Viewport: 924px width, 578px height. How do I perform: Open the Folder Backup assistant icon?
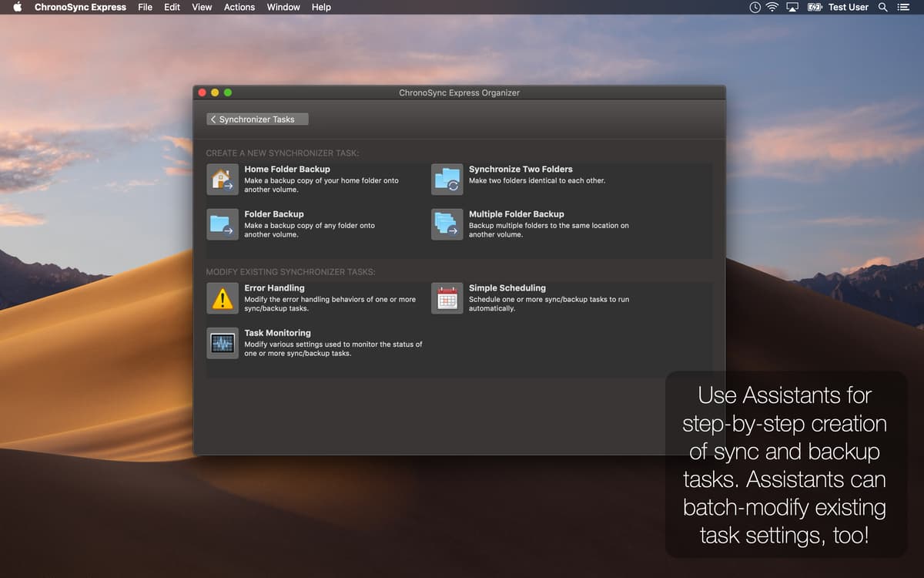click(222, 223)
